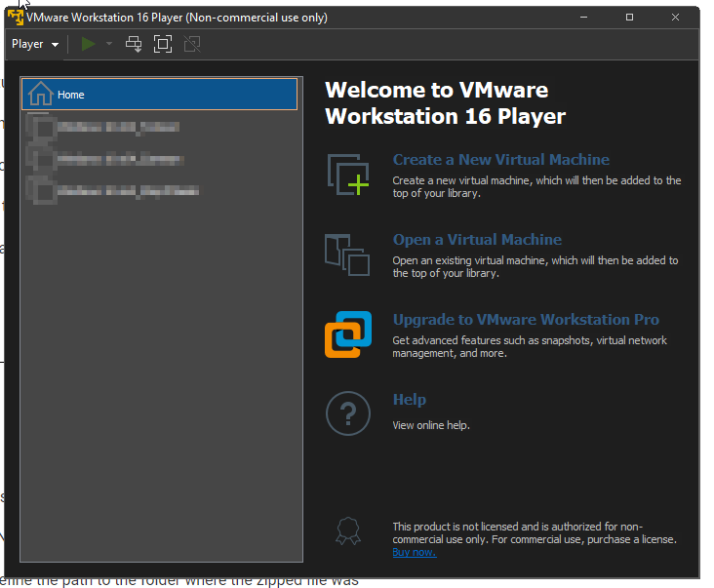Screen dimensions: 714x588
Task: Expand the power options arrow beside play
Action: (109, 44)
